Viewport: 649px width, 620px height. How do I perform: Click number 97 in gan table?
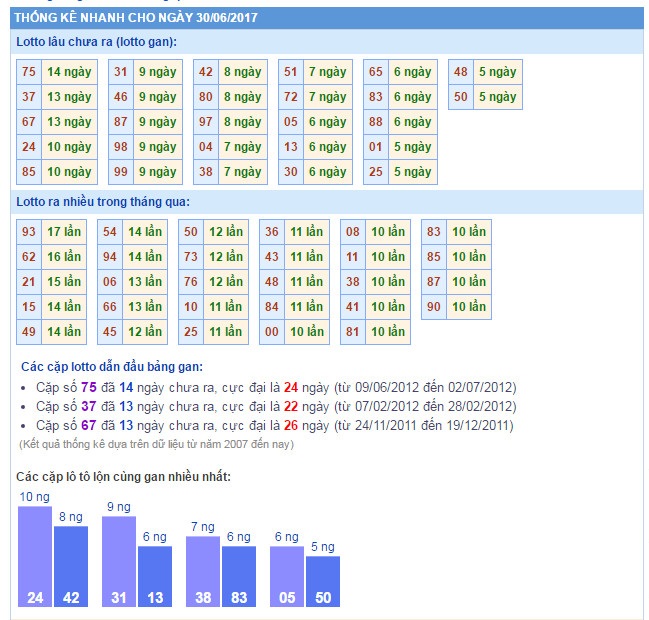[206, 122]
